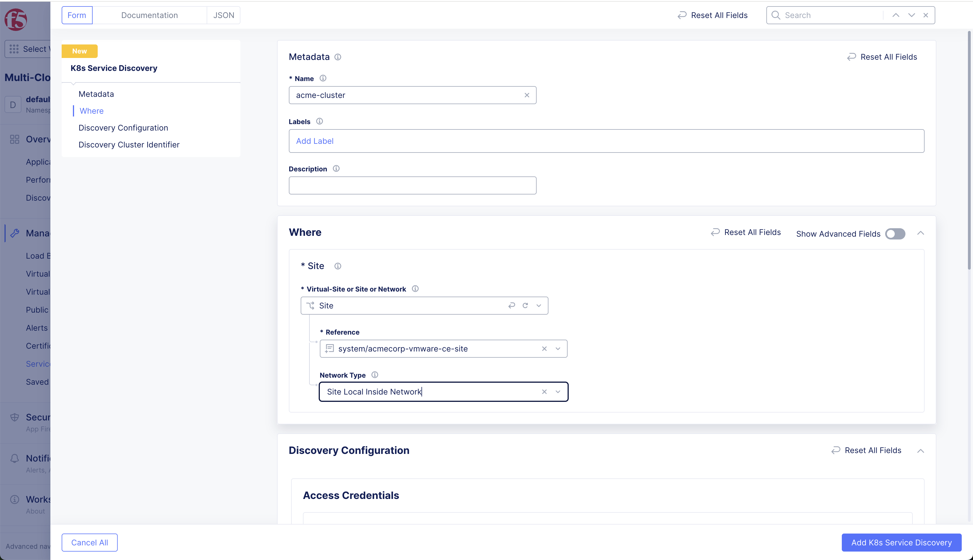
Task: Click the magnifier icon in the search bar
Action: pos(776,15)
